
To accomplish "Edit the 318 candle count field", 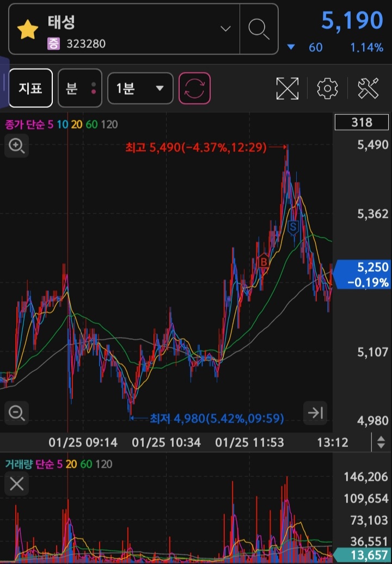I will click(x=362, y=122).
